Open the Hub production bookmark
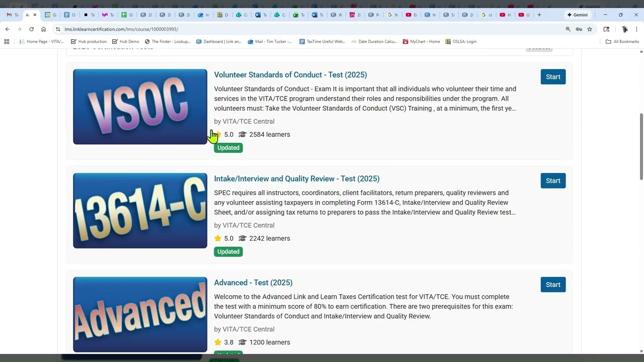Viewport: 644px width, 362px height. [x=89, y=42]
